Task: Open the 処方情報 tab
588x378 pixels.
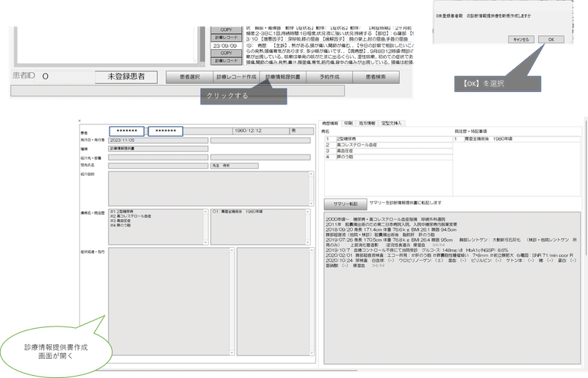Action: (x=367, y=123)
